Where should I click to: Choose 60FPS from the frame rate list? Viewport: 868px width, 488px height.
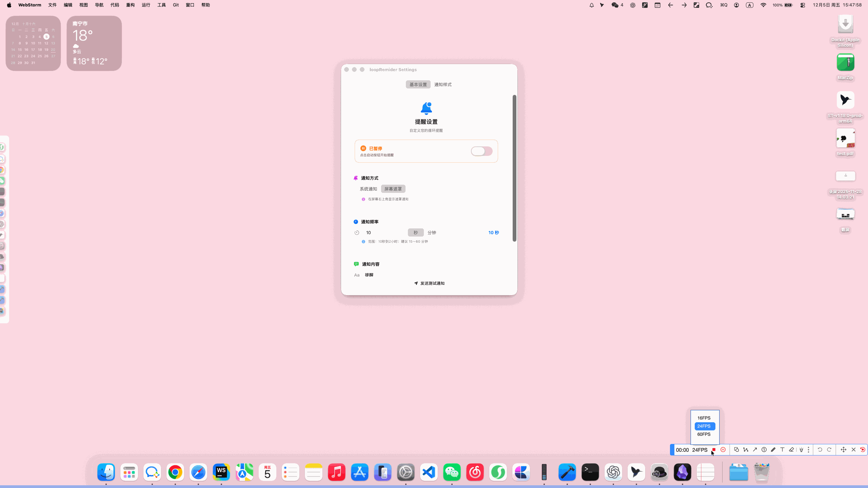point(704,434)
